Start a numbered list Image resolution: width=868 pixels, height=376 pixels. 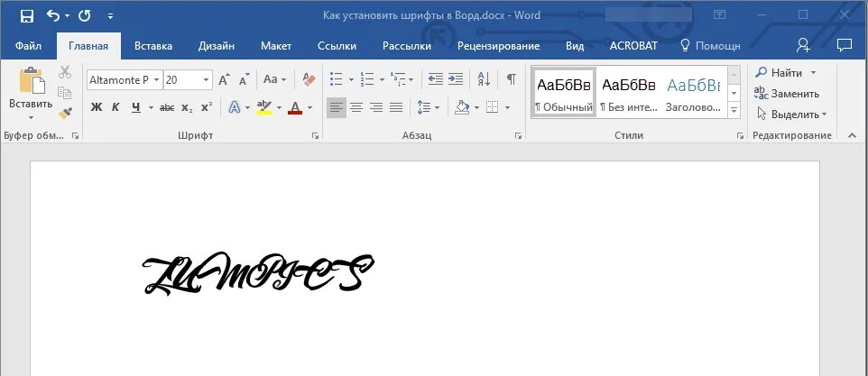(x=367, y=79)
